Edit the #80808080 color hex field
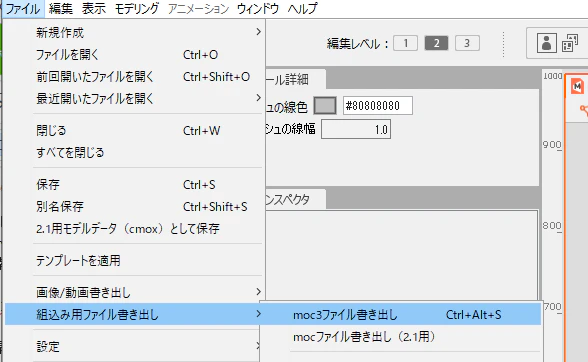588x362 pixels. pyautogui.click(x=378, y=105)
